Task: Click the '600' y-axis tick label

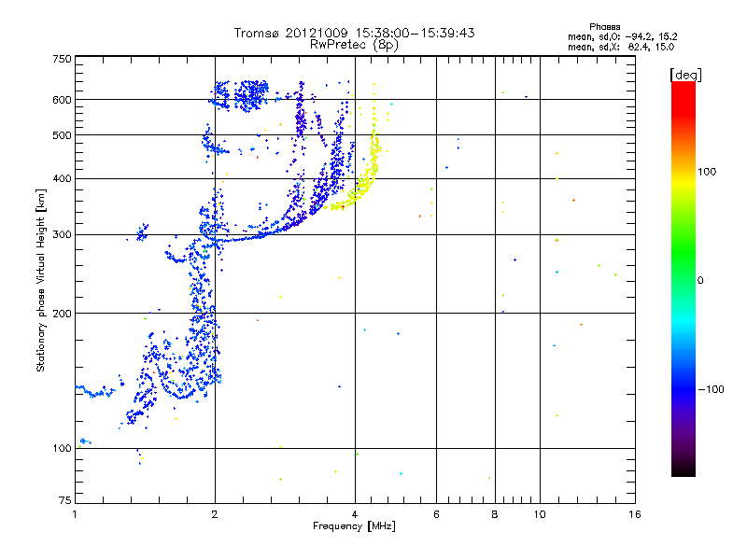Action: [x=62, y=100]
